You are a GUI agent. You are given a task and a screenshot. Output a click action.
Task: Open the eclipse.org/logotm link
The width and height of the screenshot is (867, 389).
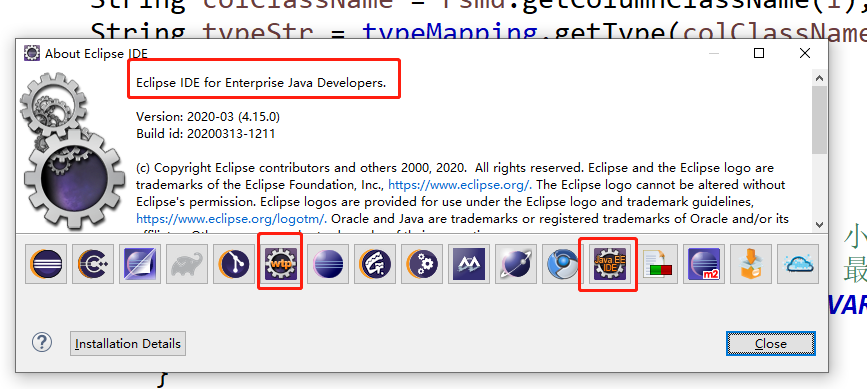click(232, 218)
